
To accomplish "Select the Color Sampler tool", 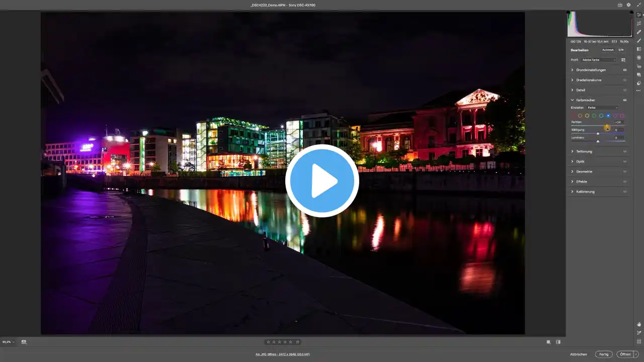I will click(639, 333).
